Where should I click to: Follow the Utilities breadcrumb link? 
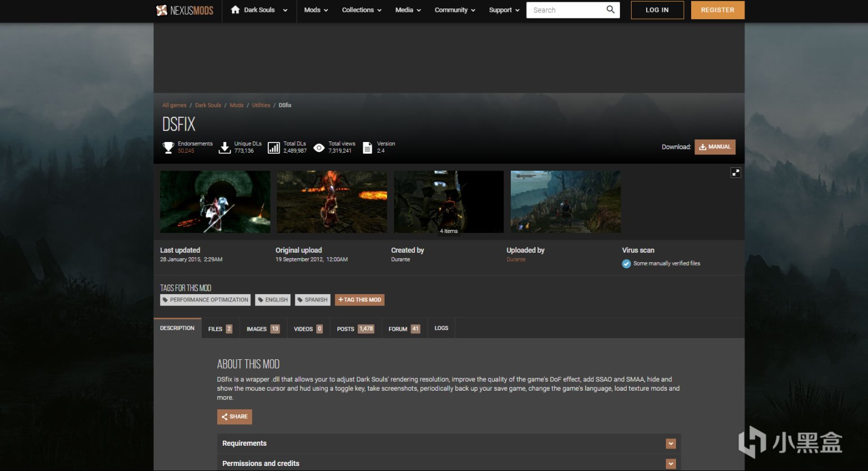(261, 105)
